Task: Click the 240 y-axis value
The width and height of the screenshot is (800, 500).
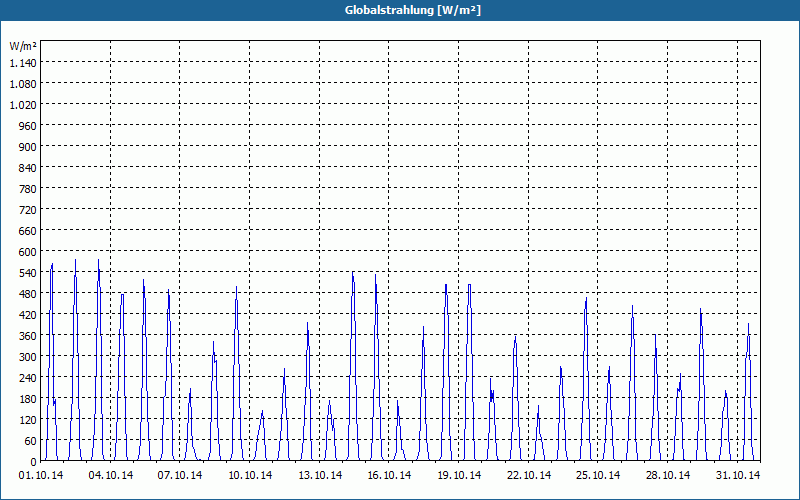Action: tap(28, 378)
